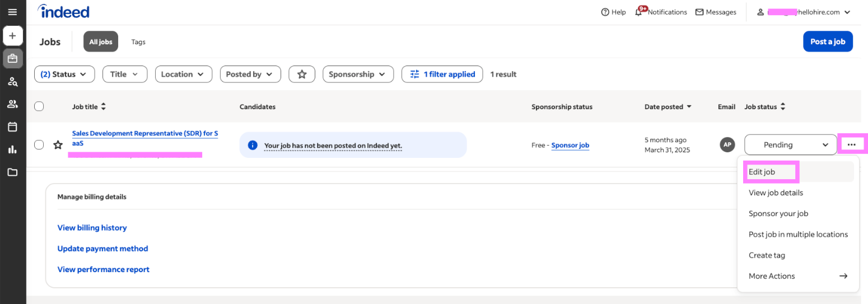Click the Post a job button
The width and height of the screenshot is (868, 304).
[x=828, y=41]
